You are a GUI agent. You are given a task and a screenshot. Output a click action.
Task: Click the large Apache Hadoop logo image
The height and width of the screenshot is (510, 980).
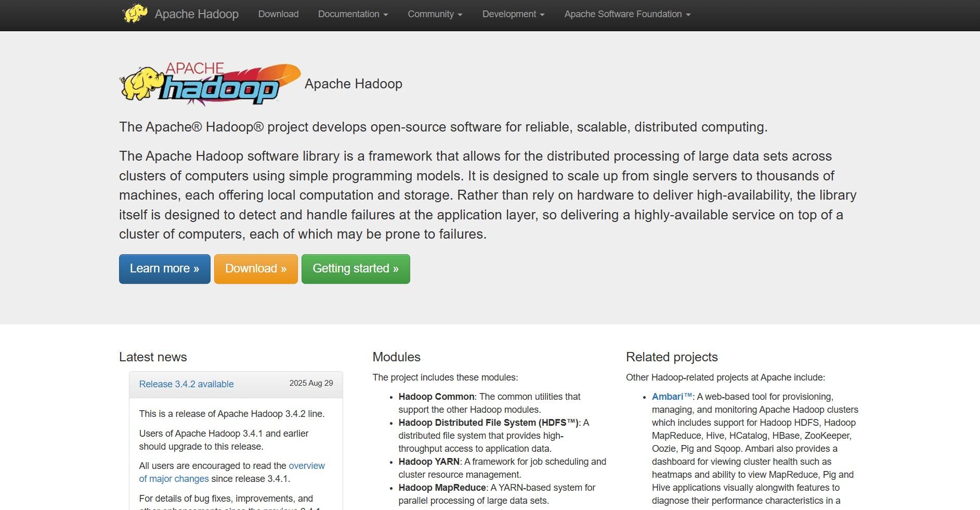tap(210, 84)
